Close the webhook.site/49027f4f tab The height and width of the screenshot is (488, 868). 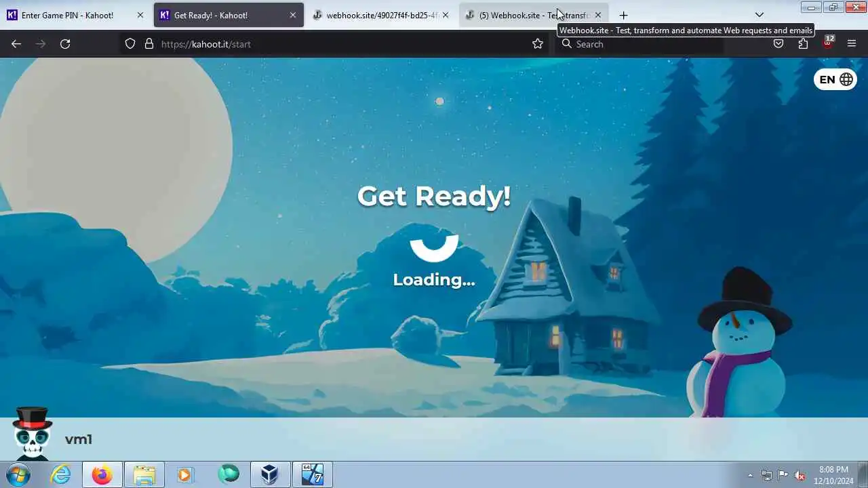tap(446, 15)
